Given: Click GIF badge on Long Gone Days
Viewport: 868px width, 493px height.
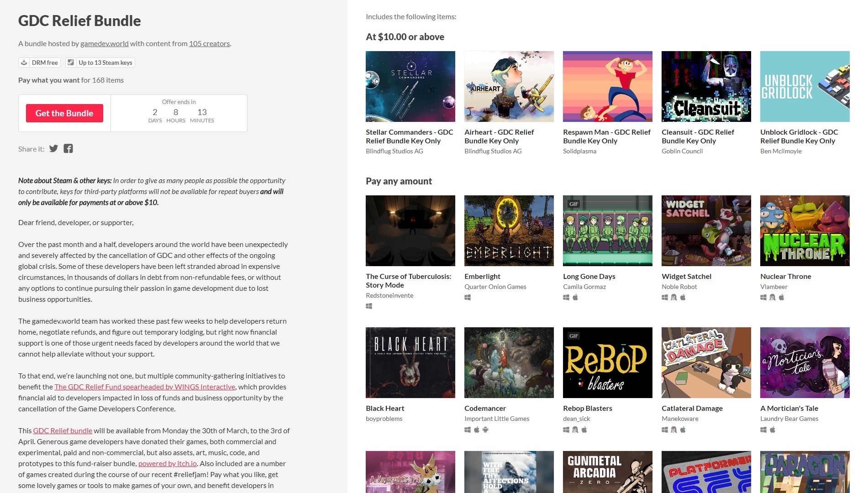Looking at the screenshot, I should coord(573,204).
